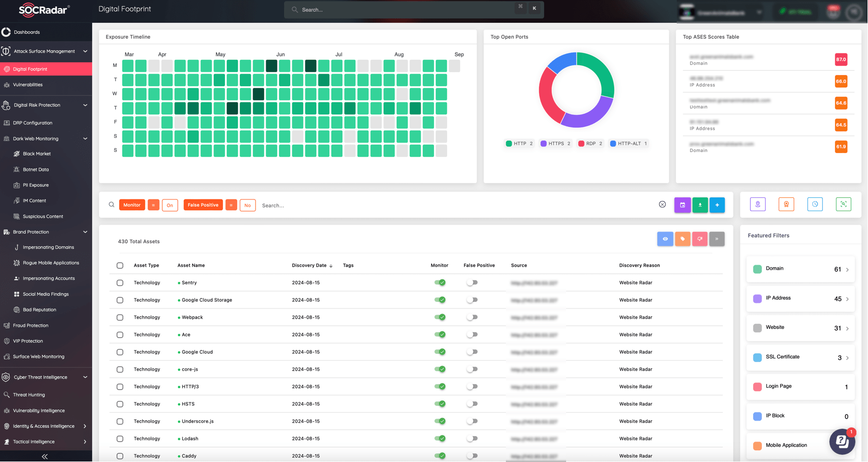Open the blue clock history icon
The width and height of the screenshot is (868, 462).
(x=814, y=204)
